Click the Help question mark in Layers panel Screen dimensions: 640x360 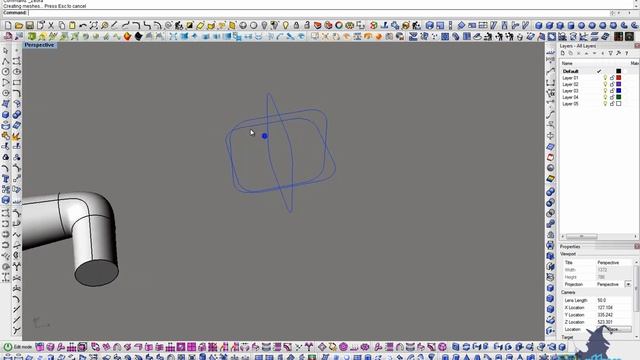(627, 53)
